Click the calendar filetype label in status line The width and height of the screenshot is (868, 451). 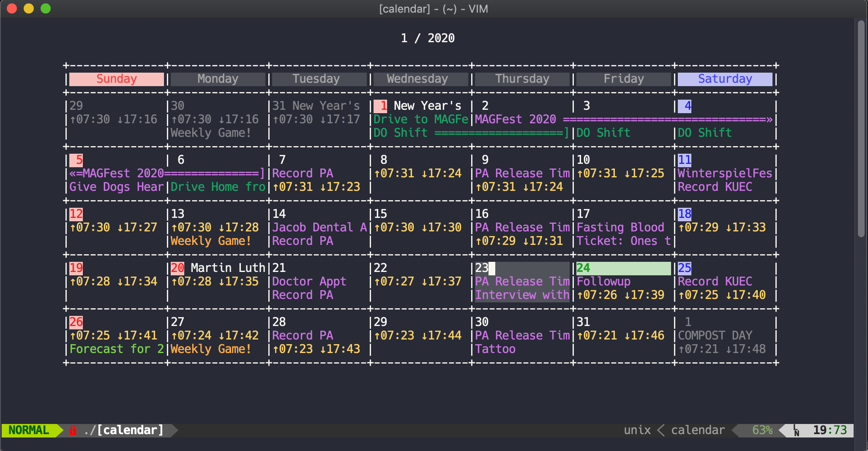(698, 430)
